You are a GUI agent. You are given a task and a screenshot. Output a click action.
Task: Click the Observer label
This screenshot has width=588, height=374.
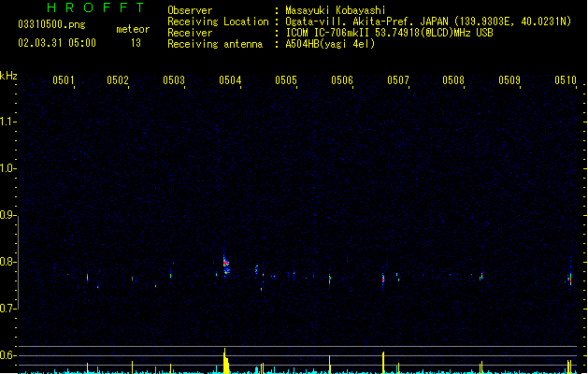tap(190, 10)
